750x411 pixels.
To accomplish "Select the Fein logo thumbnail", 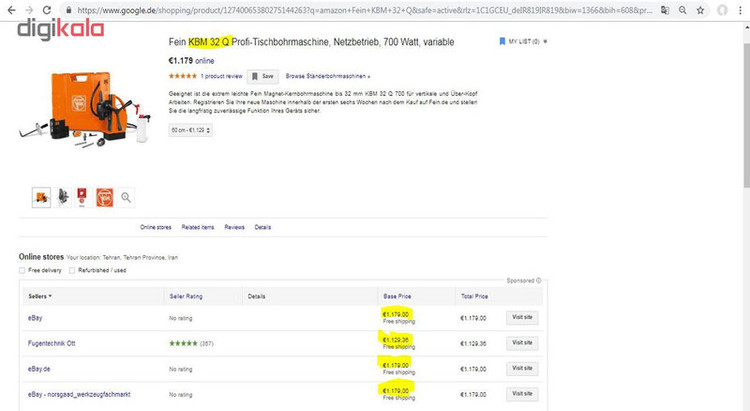I will coord(104,197).
